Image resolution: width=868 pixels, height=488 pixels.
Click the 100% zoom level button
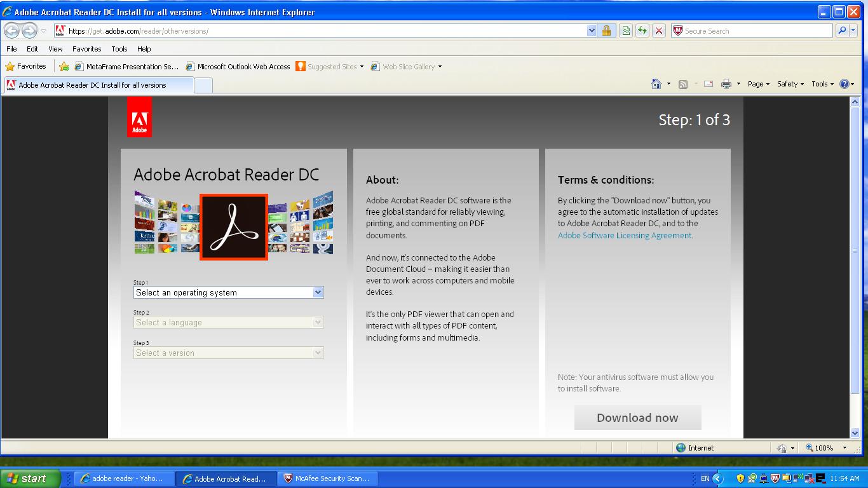pos(820,448)
